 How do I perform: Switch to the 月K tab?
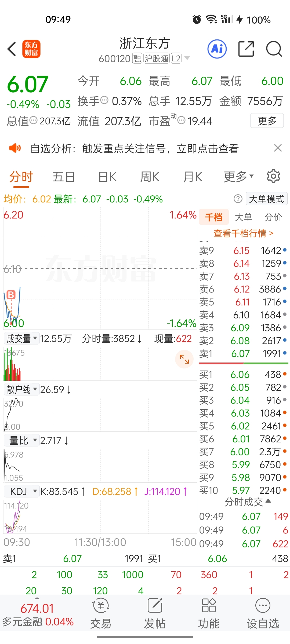(x=193, y=177)
